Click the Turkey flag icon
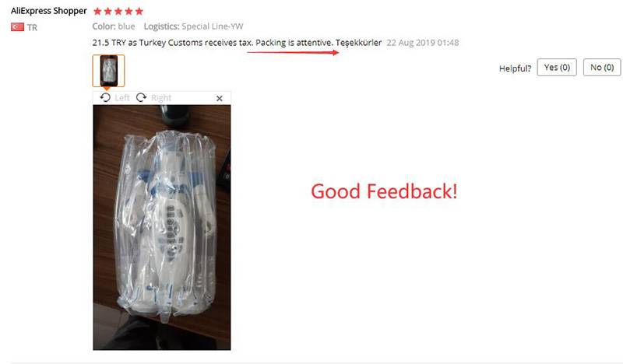 (x=17, y=27)
